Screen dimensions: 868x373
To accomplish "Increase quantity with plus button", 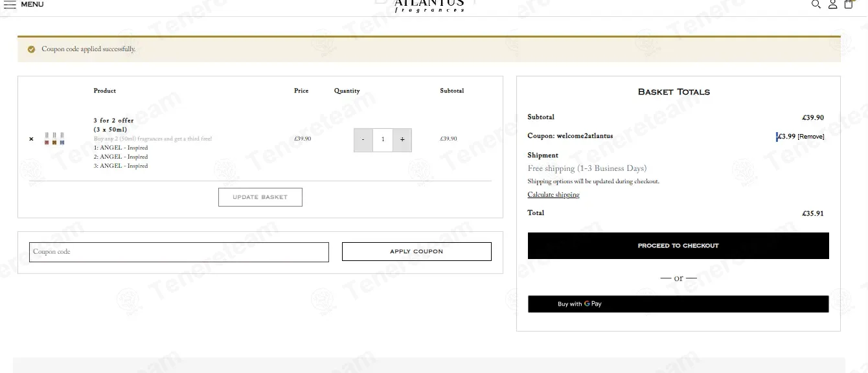I will 402,140.
